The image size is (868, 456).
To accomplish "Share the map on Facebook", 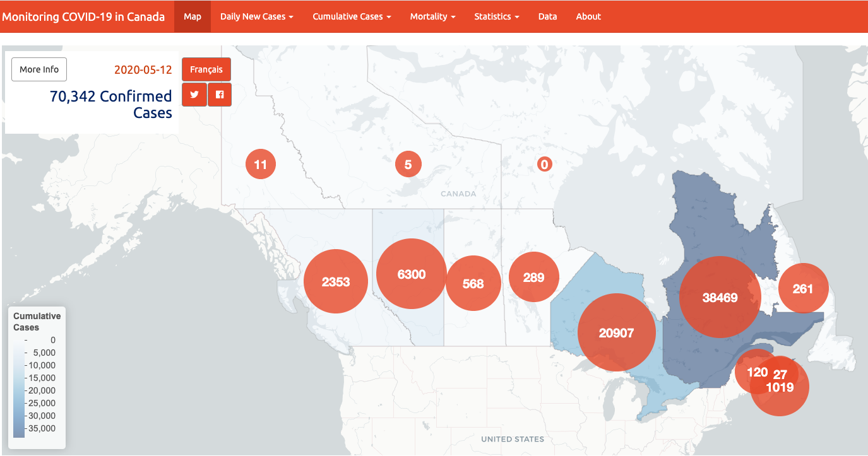I will 220,95.
